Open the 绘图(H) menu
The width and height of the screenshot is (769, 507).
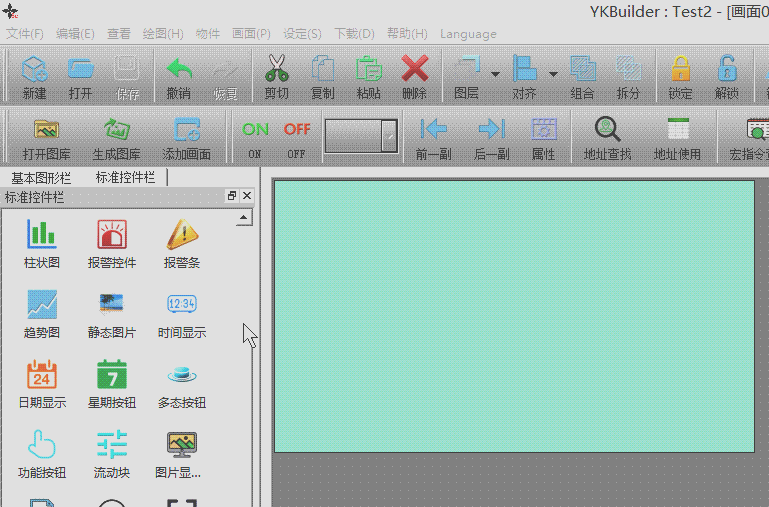pos(162,34)
